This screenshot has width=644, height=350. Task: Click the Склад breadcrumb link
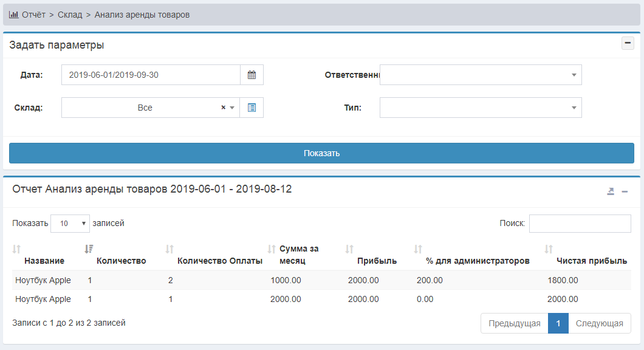tap(70, 15)
